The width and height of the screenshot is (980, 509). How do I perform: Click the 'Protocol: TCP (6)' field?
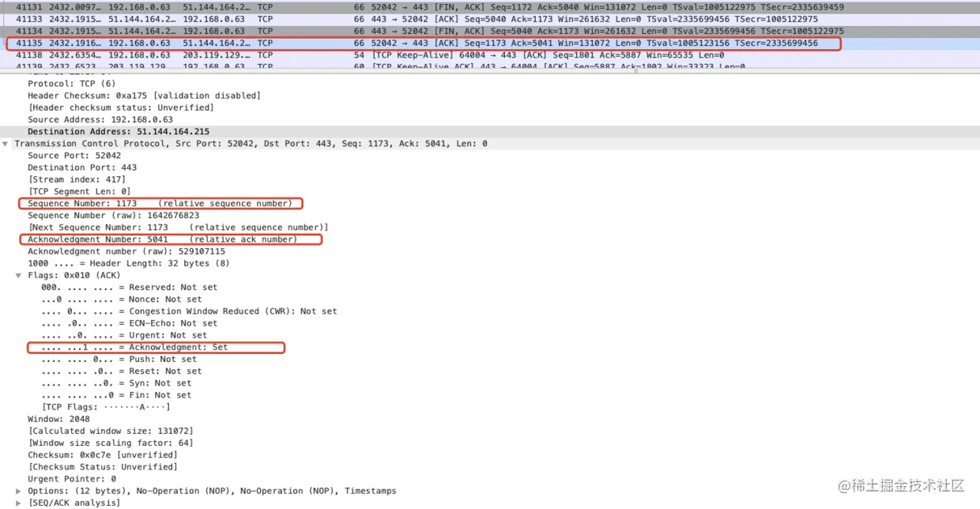(x=71, y=84)
